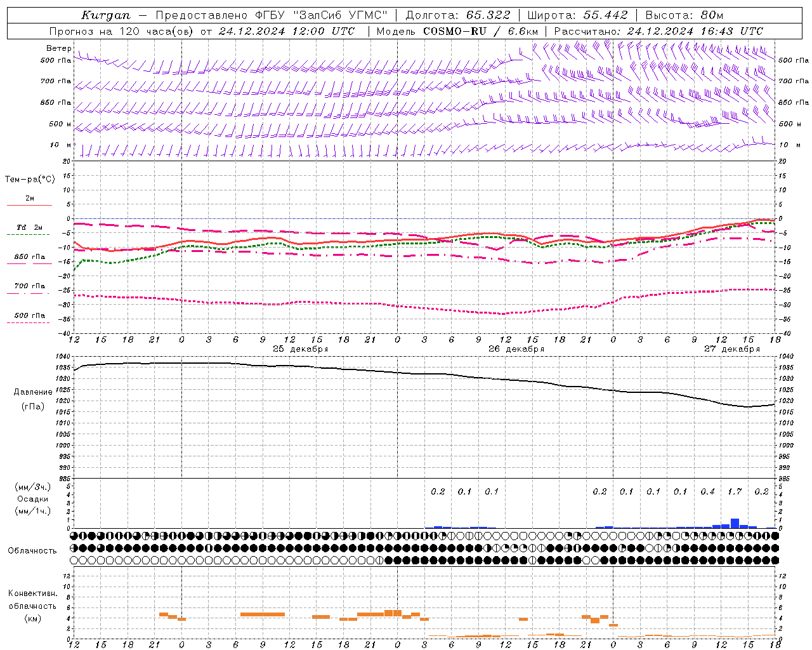The height and width of the screenshot is (650, 812).
Task: Select the Широта: 55.442 header field
Action: point(577,15)
